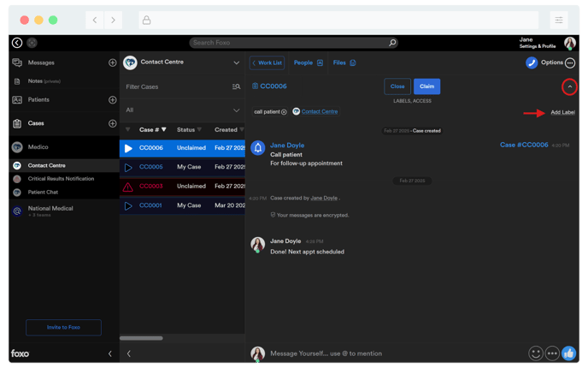Start call with phone icon
Screen dimensions: 588x368
532,62
